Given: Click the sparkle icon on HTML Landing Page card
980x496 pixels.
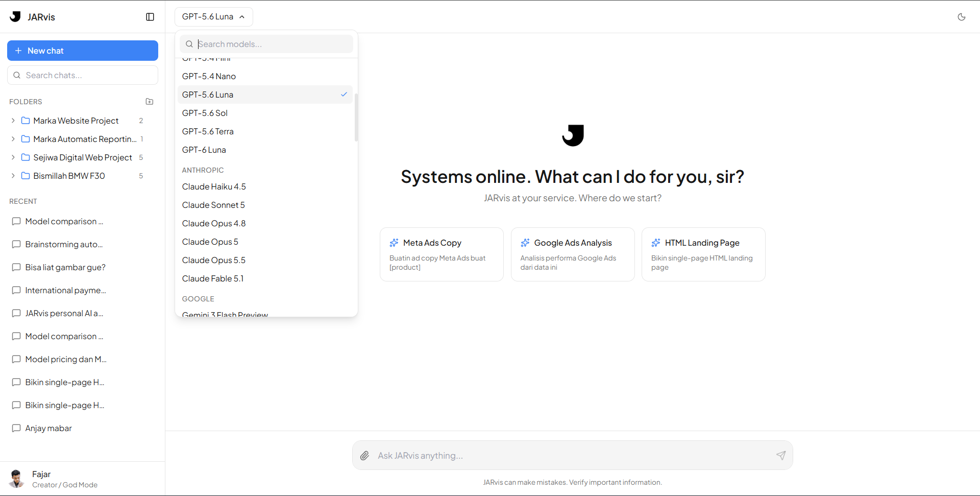Looking at the screenshot, I should (x=656, y=243).
